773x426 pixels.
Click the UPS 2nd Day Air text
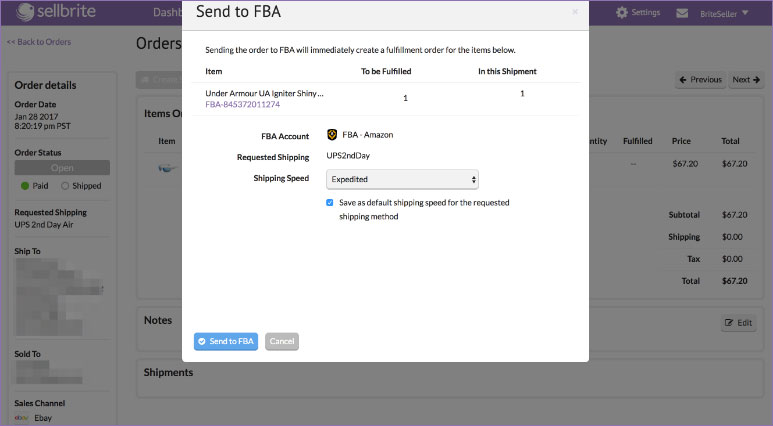(44, 225)
